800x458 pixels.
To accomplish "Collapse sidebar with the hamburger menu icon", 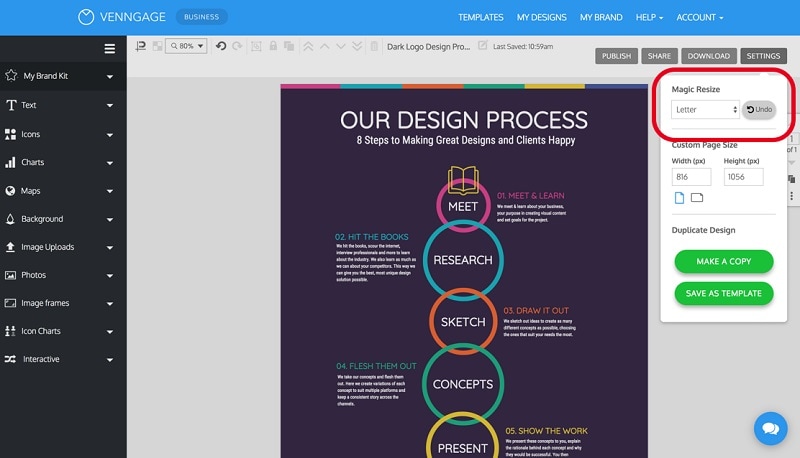I will pos(110,48).
